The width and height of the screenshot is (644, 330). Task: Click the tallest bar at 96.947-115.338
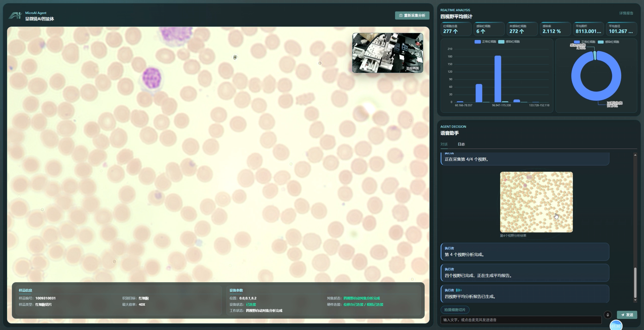click(498, 79)
